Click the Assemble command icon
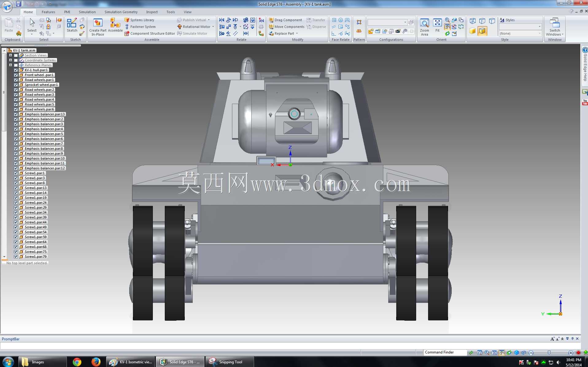Image resolution: width=588 pixels, height=367 pixels. [x=115, y=25]
